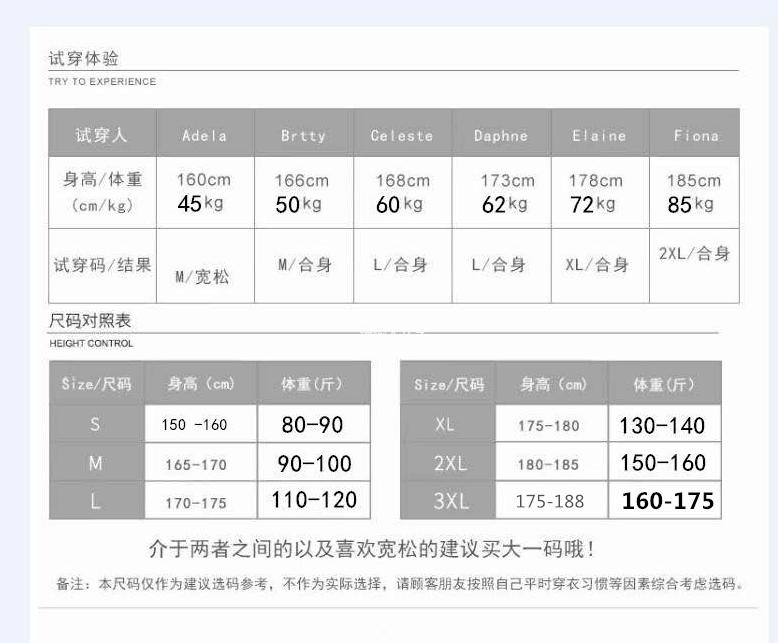Image resolution: width=778 pixels, height=643 pixels.
Task: Click the 试穿体验 heading
Action: coord(83,59)
